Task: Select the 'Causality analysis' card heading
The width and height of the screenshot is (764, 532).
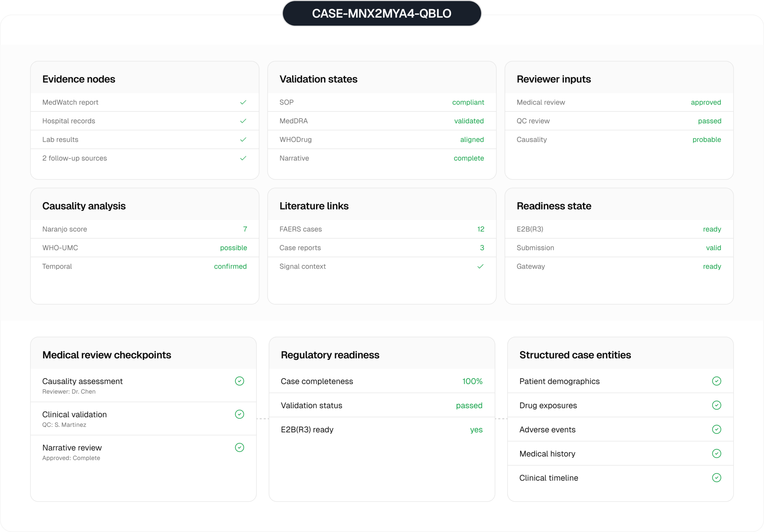Action: point(84,206)
